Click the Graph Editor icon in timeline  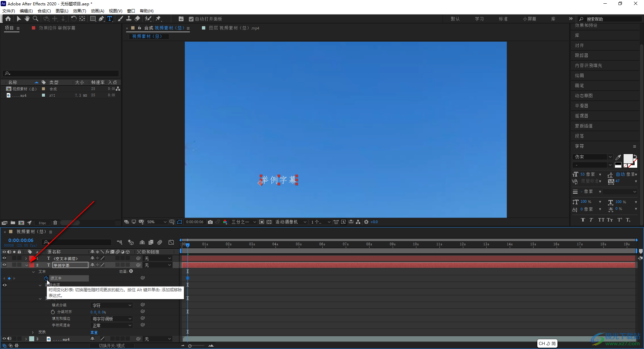tap(171, 242)
